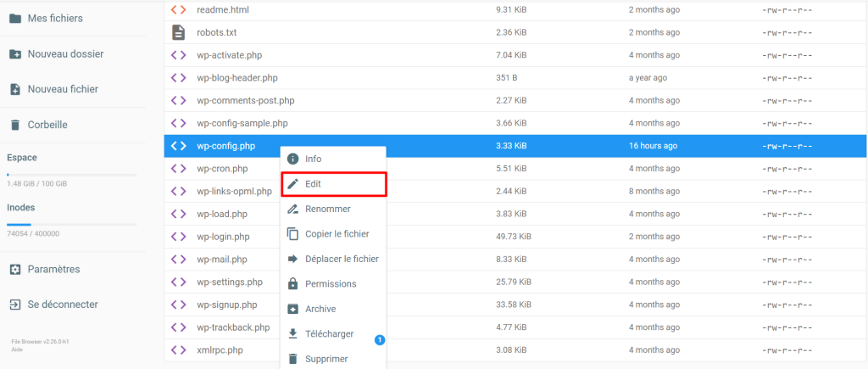868x369 pixels.
Task: Click the download arrow icon next to Télécharger
Action: point(293,333)
